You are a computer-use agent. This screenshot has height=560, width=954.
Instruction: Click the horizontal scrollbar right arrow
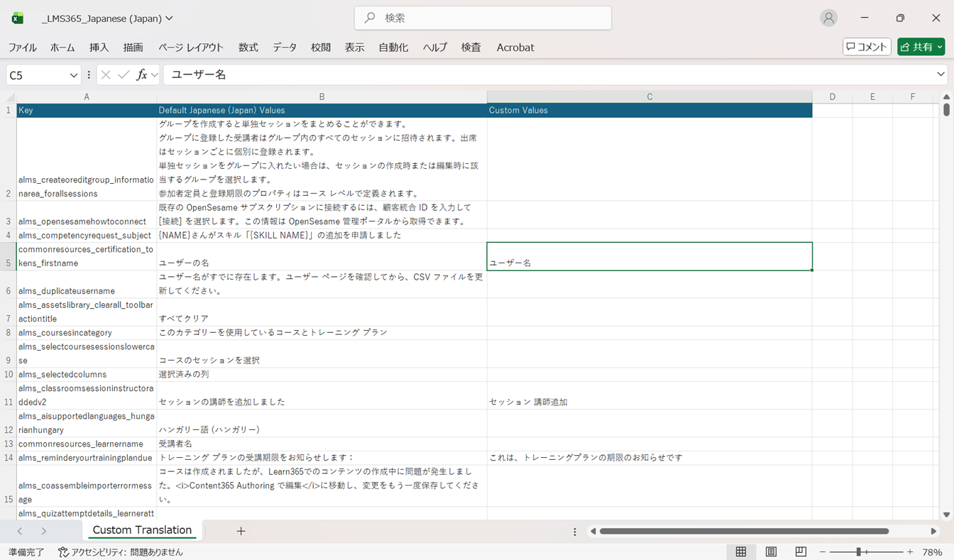tap(933, 531)
